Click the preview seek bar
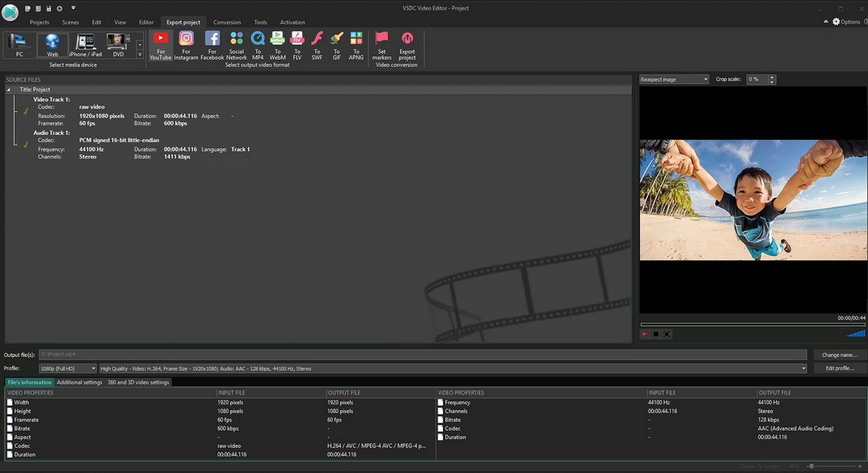Screen dimensions: 868x473 click(x=752, y=325)
